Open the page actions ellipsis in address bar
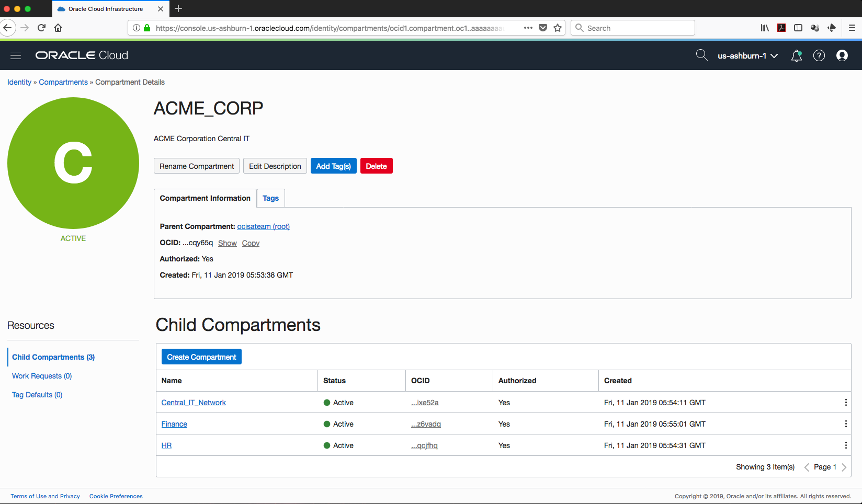 point(528,28)
